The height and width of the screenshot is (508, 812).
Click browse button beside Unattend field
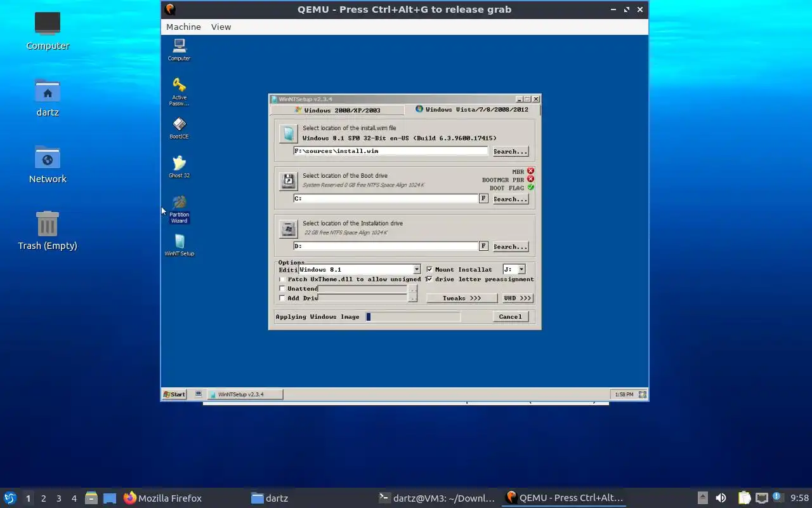(x=413, y=289)
